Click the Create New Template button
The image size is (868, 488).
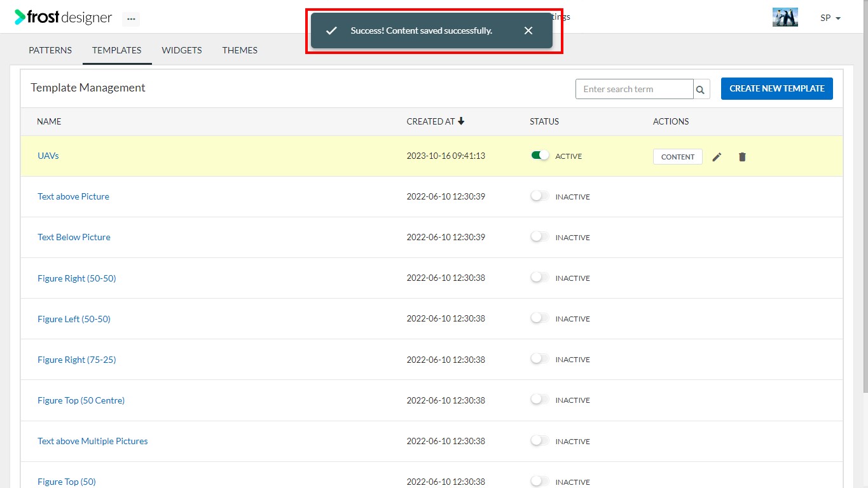click(776, 89)
